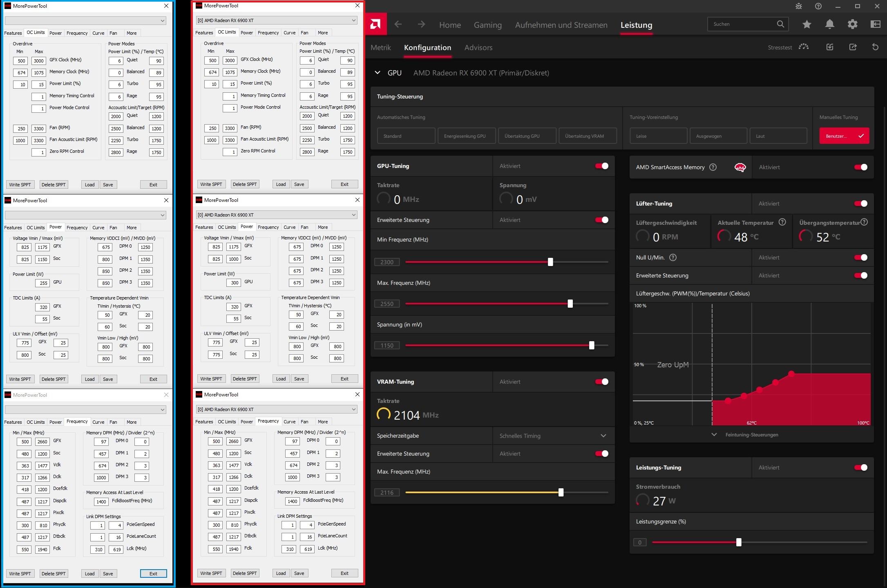Toggle Leistungs-Tuning switch
887x588 pixels.
coord(861,467)
